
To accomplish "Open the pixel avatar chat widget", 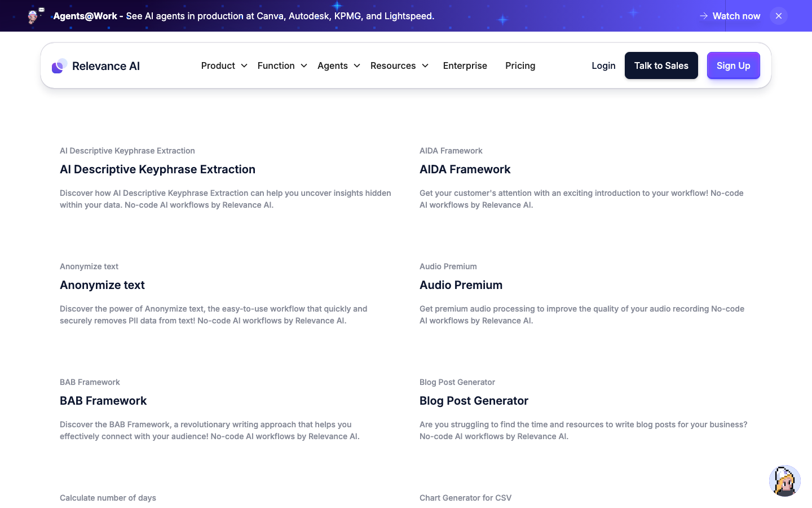I will [784, 481].
